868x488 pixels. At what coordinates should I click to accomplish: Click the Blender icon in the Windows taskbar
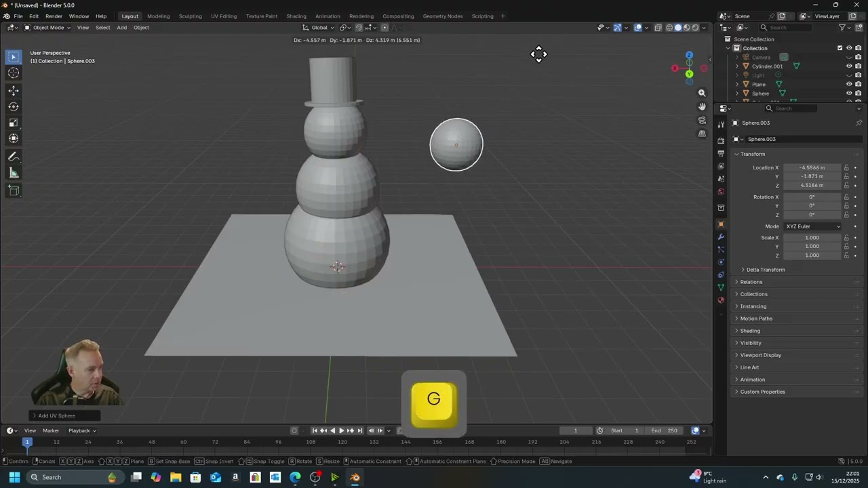355,477
